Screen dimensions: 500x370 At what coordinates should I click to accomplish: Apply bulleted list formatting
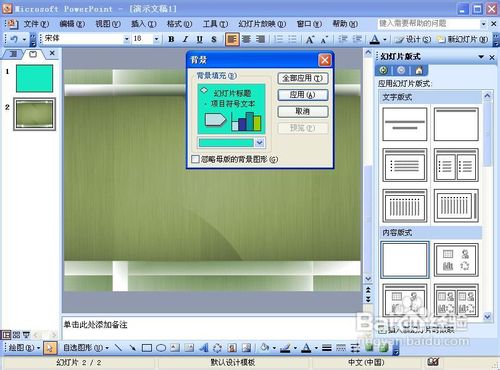coord(292,39)
